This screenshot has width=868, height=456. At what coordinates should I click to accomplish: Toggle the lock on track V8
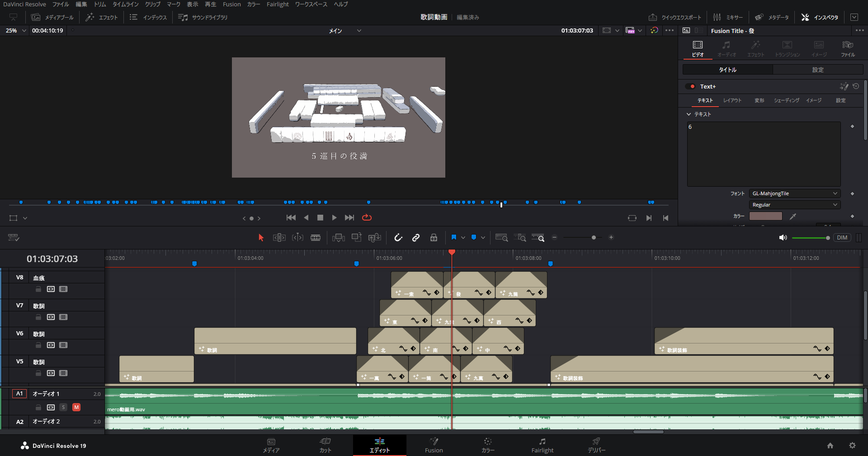click(38, 289)
